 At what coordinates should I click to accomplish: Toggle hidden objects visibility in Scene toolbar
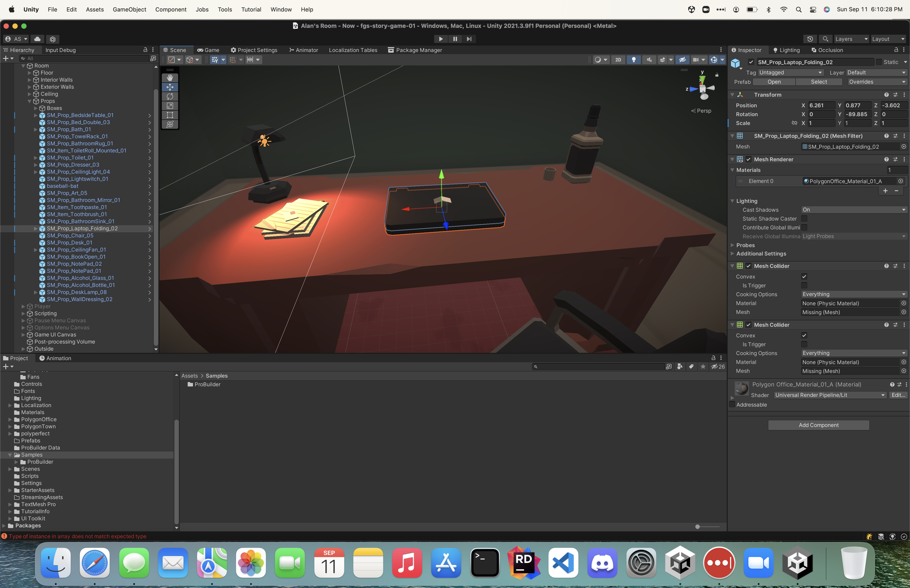(682, 60)
